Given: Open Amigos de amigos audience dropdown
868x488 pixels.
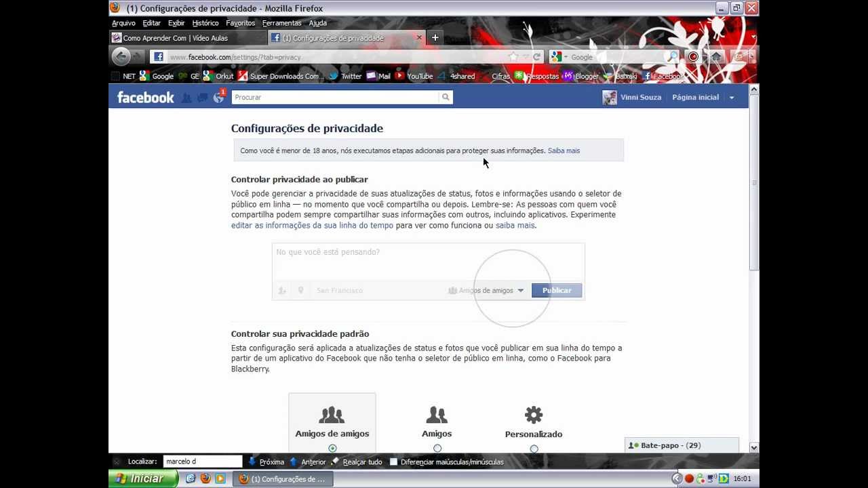Looking at the screenshot, I should tap(486, 290).
